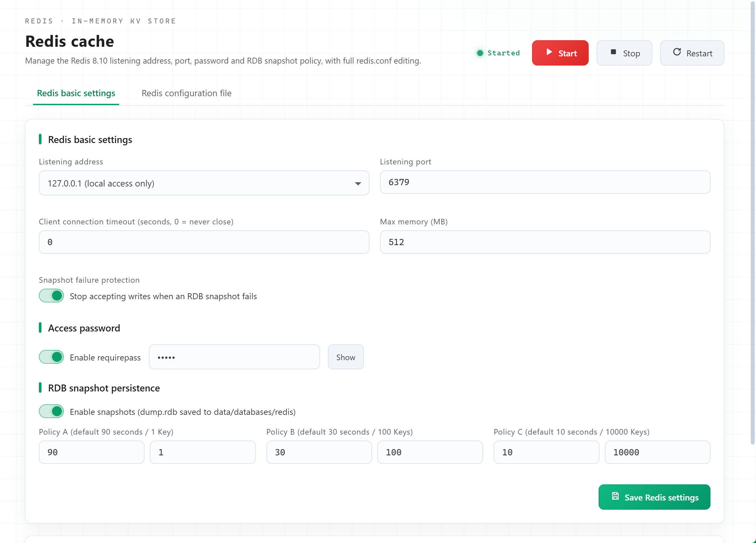The height and width of the screenshot is (543, 756).
Task: Edit Policy C keys field
Action: coord(658,453)
